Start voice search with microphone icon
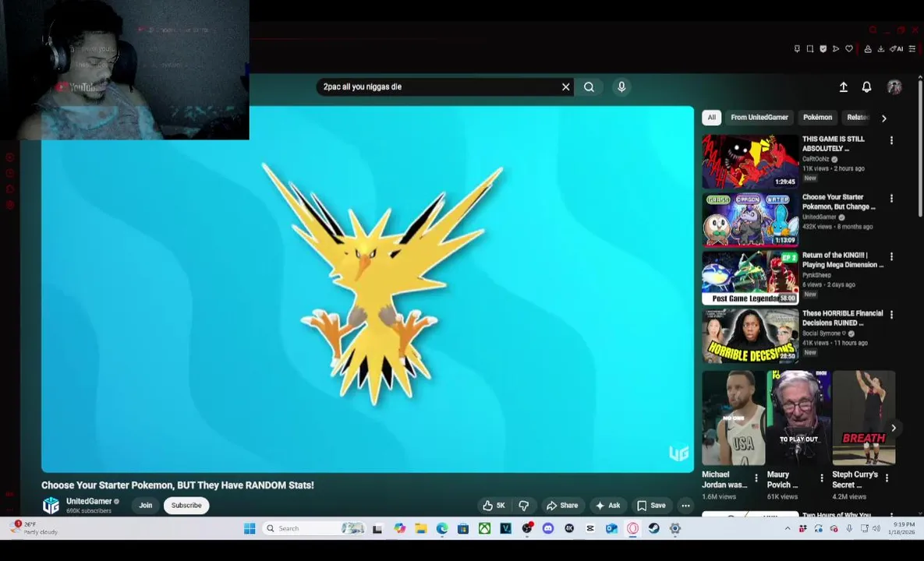This screenshot has height=561, width=924. 621,87
